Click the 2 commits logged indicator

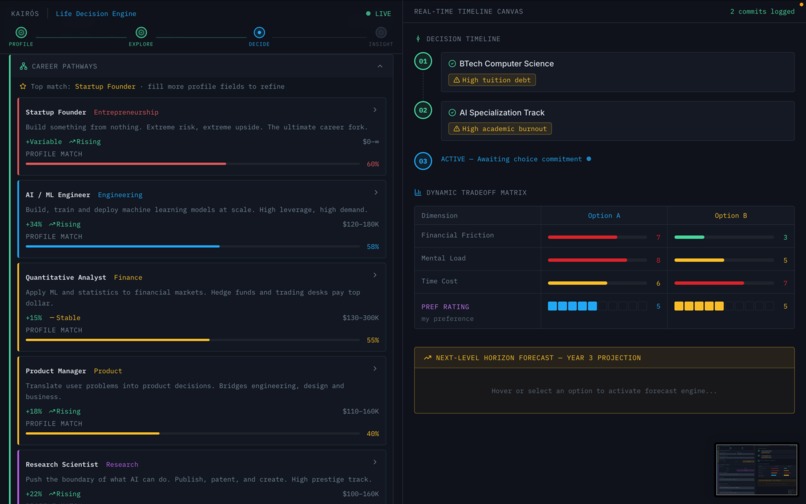pyautogui.click(x=762, y=11)
